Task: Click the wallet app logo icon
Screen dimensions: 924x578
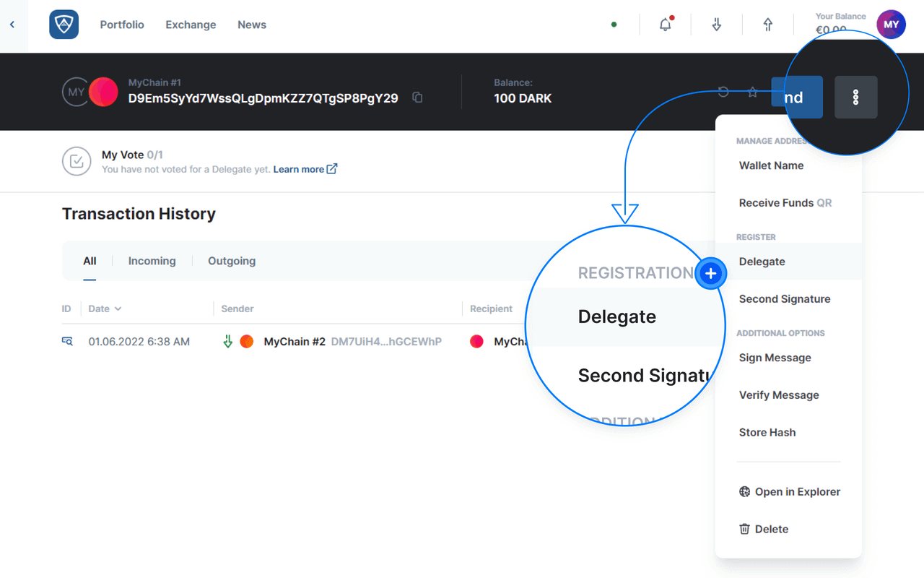Action: coord(64,25)
